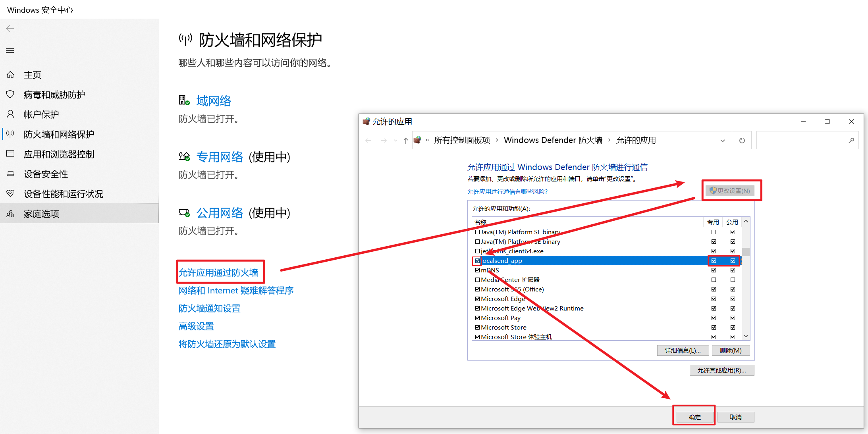Viewport: 868px width, 434px height.
Task: Click 允许应用进行通信有哪些风险 link
Action: click(507, 191)
